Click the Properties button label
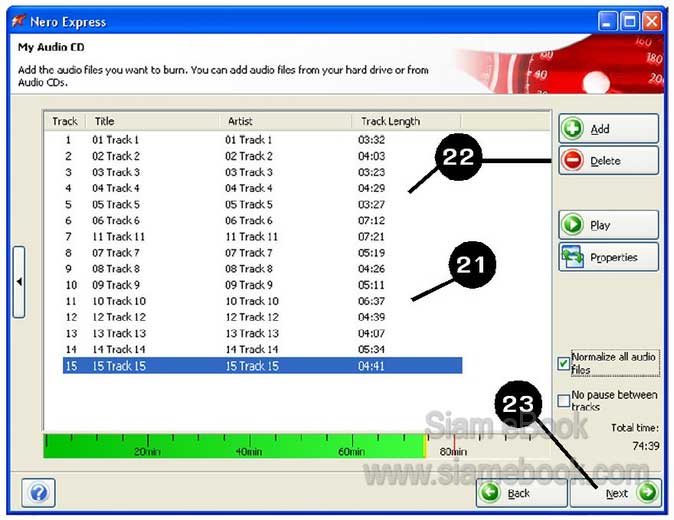 [x=613, y=257]
